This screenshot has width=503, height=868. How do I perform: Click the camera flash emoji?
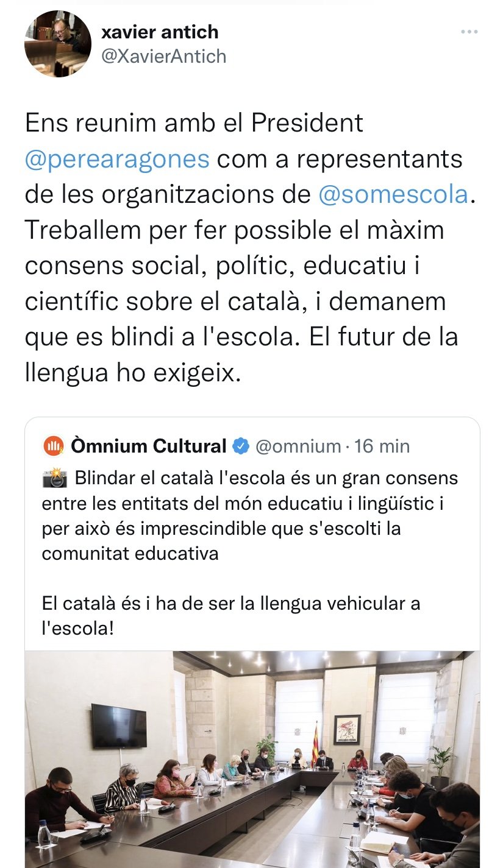[55, 478]
